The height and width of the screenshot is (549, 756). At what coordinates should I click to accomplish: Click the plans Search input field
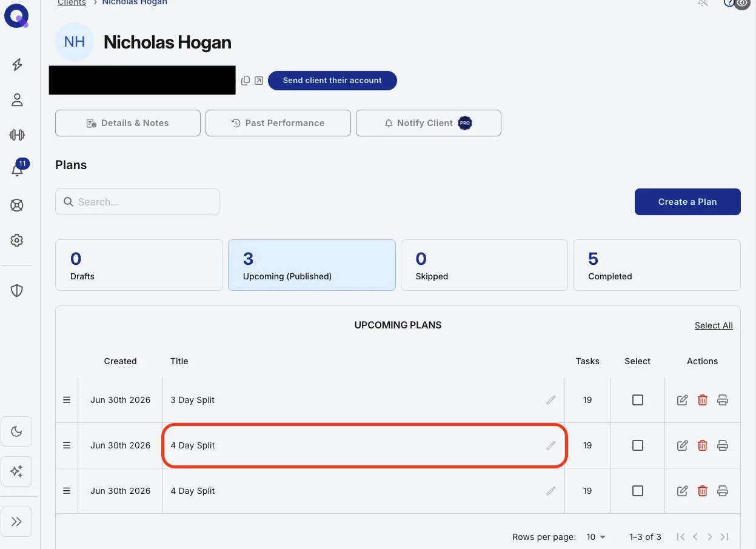click(x=137, y=202)
